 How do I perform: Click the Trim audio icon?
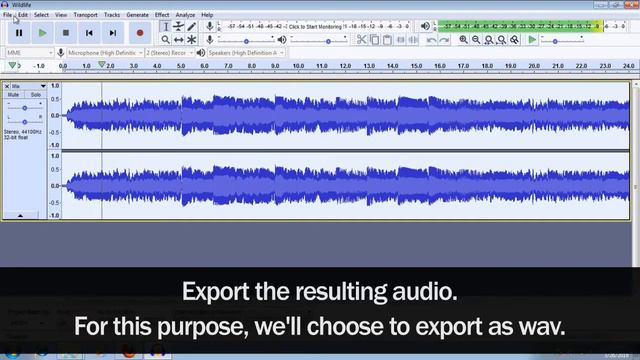point(400,40)
